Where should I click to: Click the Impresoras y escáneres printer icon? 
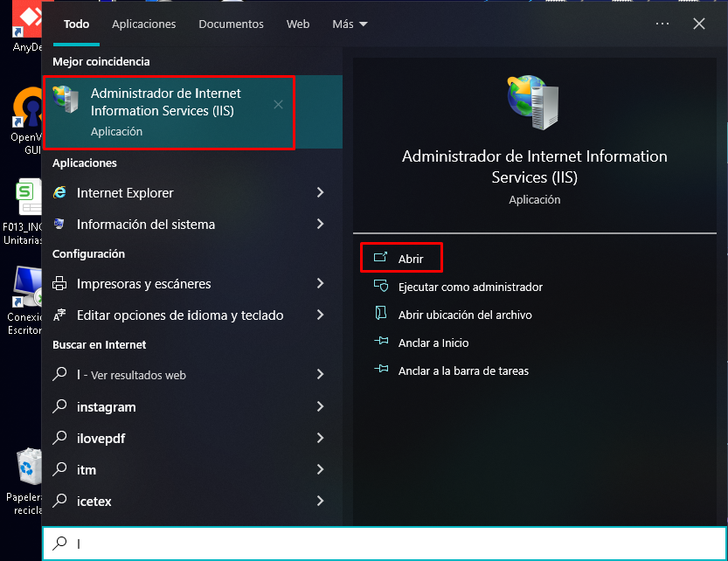click(60, 284)
